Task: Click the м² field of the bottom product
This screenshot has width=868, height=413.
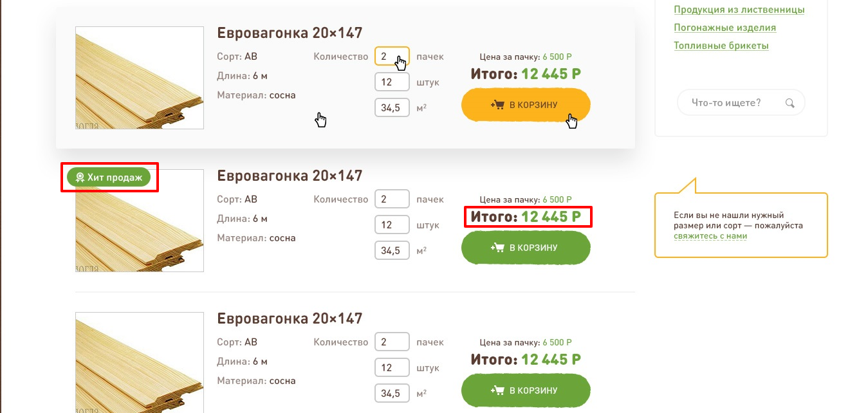Action: coord(392,394)
